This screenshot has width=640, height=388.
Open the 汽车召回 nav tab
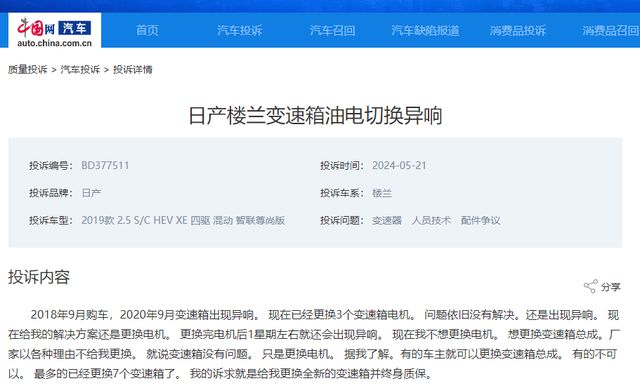[332, 30]
